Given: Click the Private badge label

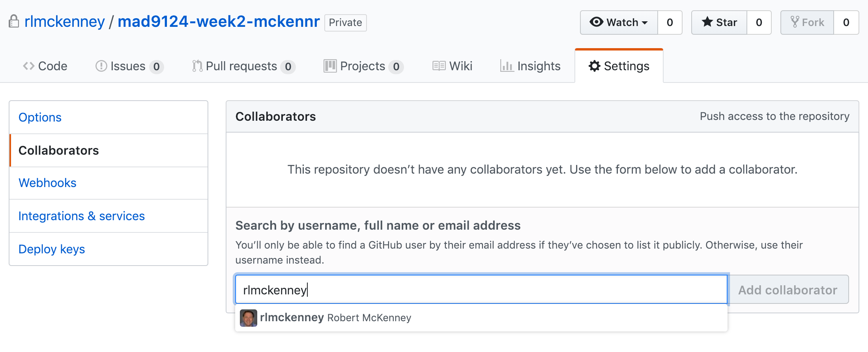Looking at the screenshot, I should [x=346, y=22].
